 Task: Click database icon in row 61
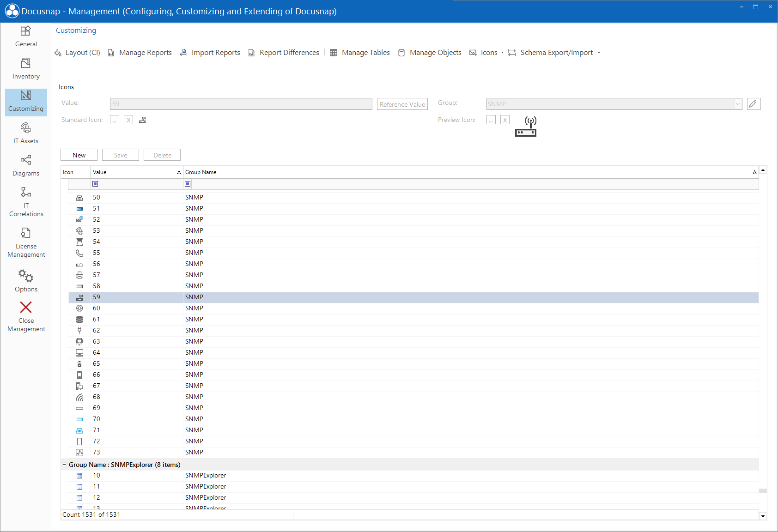coord(79,319)
